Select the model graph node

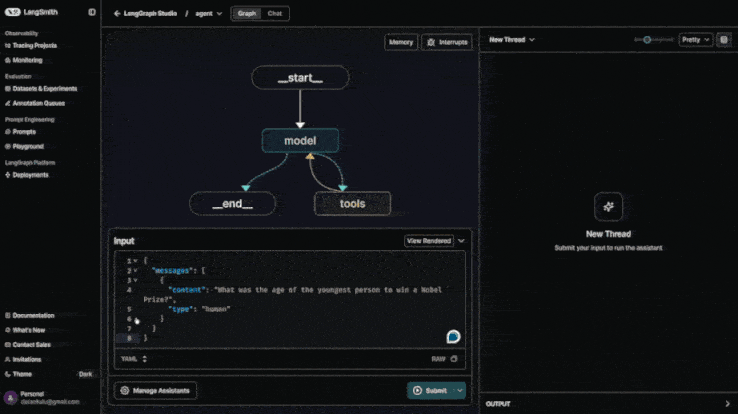tap(300, 141)
